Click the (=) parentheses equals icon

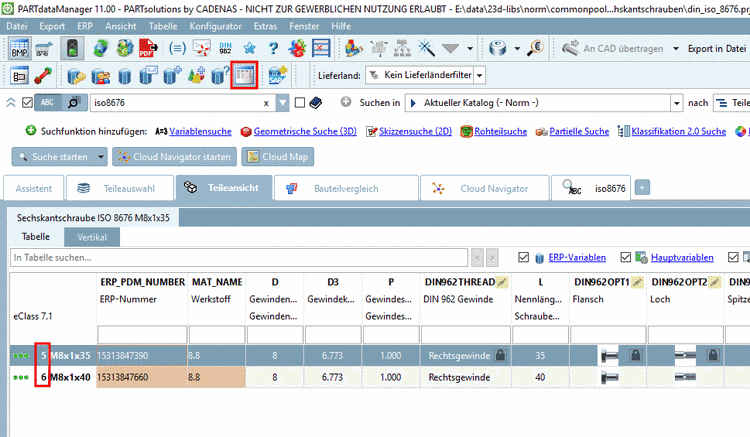tap(177, 48)
